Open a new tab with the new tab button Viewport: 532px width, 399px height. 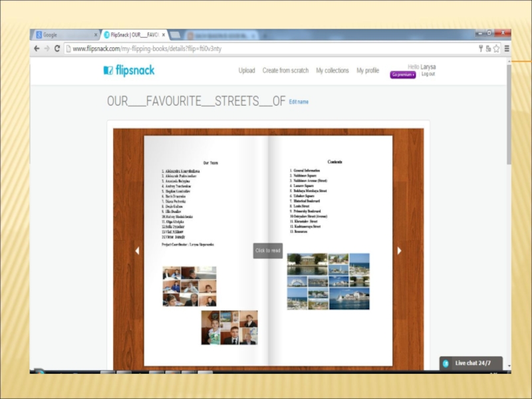coord(175,35)
